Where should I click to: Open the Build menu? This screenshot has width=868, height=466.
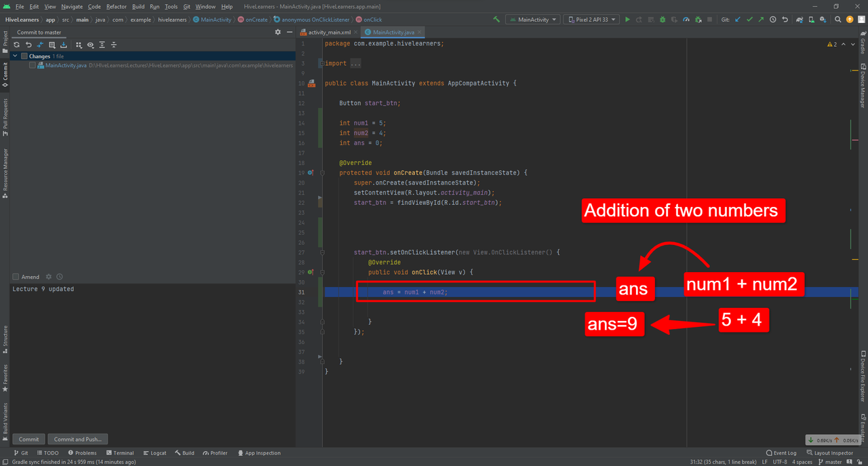click(138, 6)
